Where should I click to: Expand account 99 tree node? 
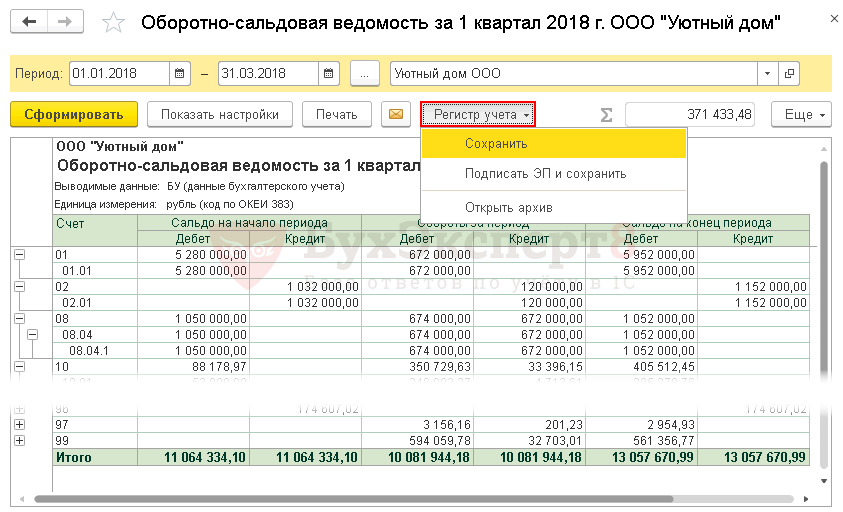pyautogui.click(x=19, y=441)
